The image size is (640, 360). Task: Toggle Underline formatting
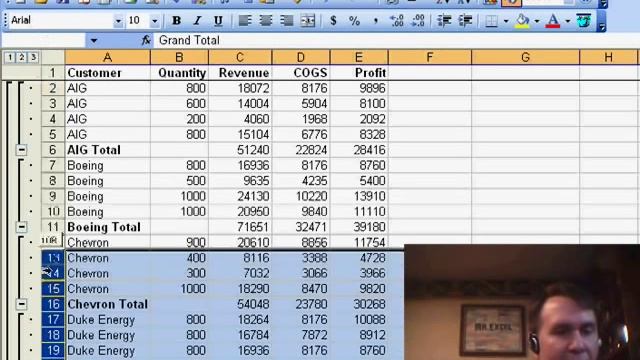[218, 20]
